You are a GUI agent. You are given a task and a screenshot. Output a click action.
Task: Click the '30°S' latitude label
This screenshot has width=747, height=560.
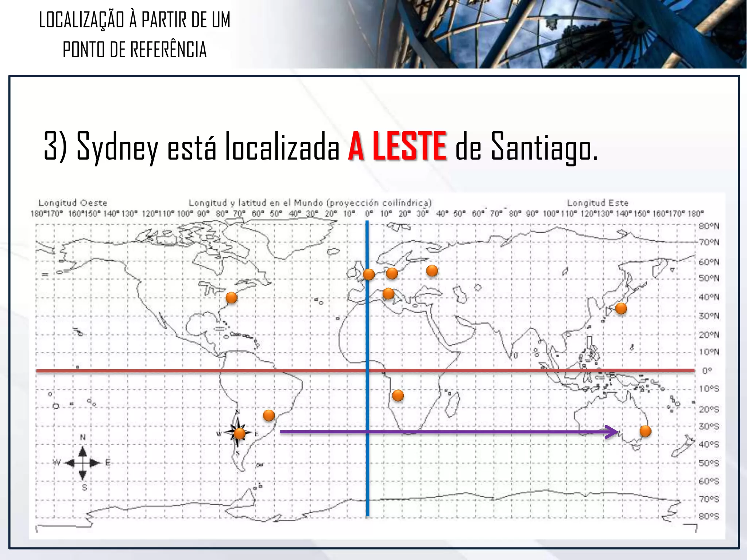tap(709, 426)
